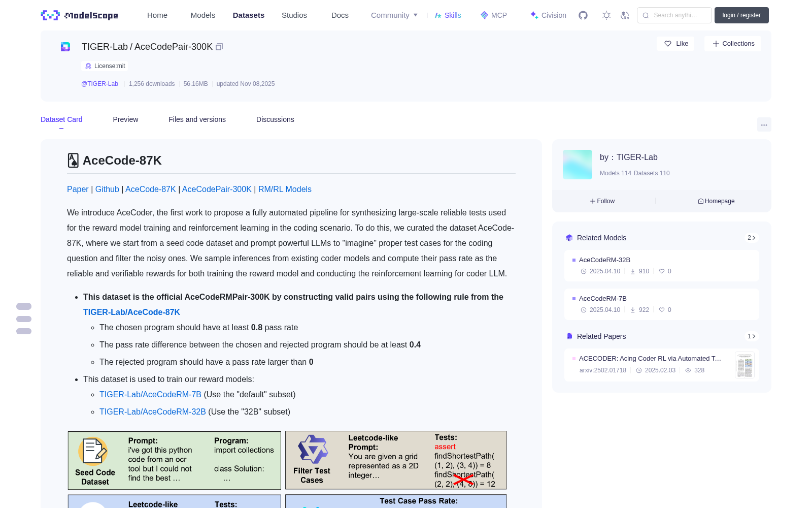Open the Github link in dataset card

tap(107, 189)
